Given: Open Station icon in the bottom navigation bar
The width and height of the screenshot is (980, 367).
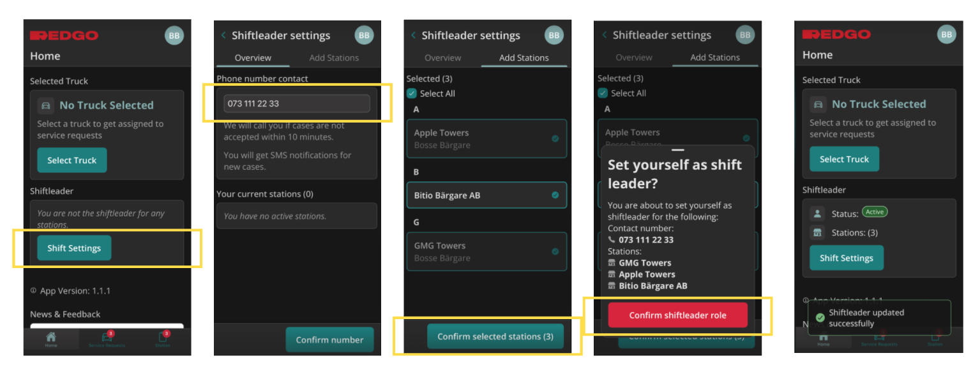Looking at the screenshot, I should point(163,338).
